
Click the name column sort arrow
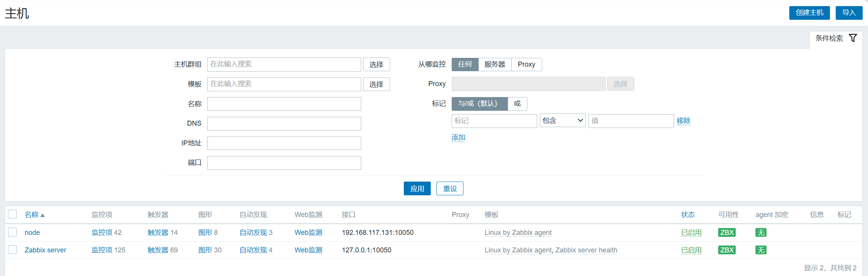[x=43, y=215]
